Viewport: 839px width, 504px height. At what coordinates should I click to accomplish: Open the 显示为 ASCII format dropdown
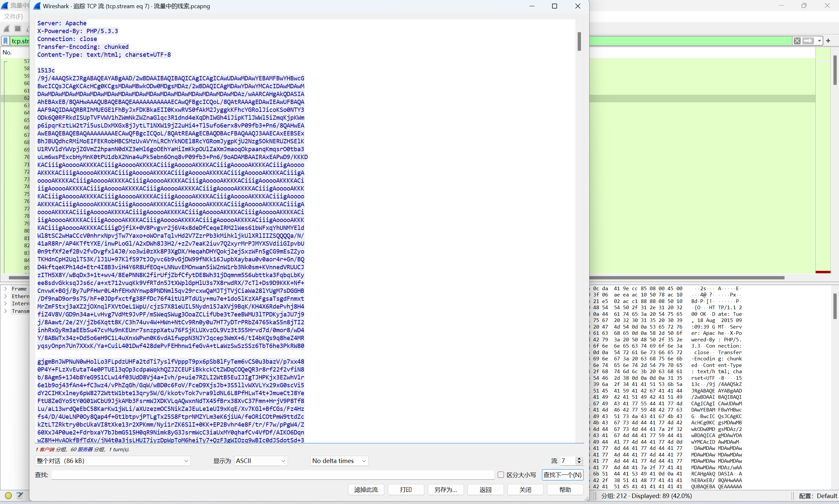(261, 461)
